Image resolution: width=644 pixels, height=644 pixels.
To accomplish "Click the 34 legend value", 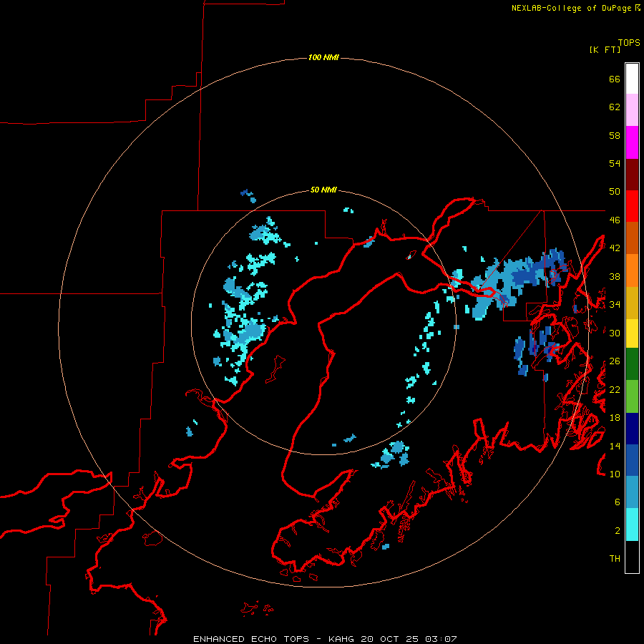I will 615,305.
